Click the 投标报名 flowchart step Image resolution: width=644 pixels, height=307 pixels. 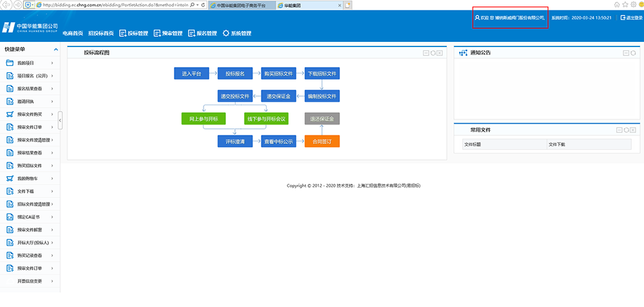point(234,74)
